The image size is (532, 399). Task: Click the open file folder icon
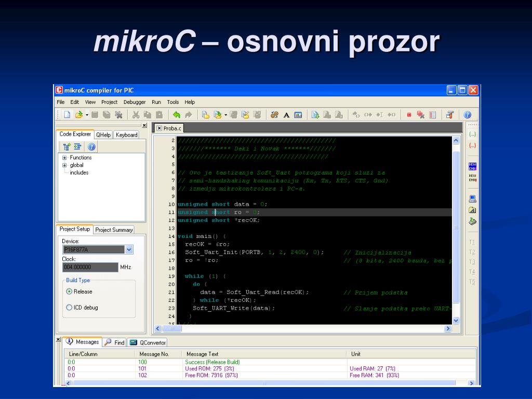tap(79, 115)
